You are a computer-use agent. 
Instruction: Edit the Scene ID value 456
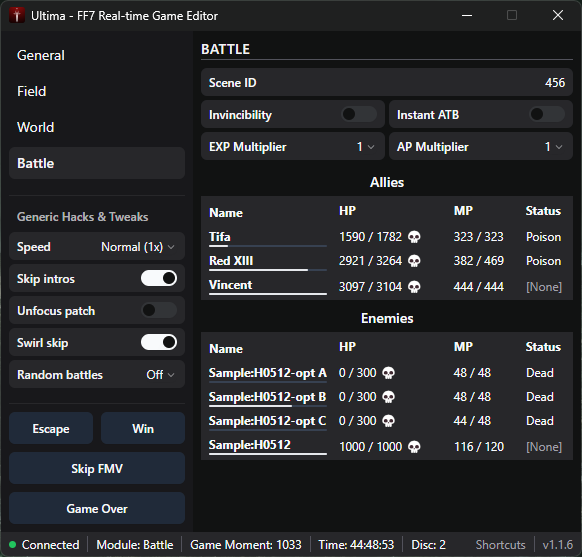[x=555, y=82]
